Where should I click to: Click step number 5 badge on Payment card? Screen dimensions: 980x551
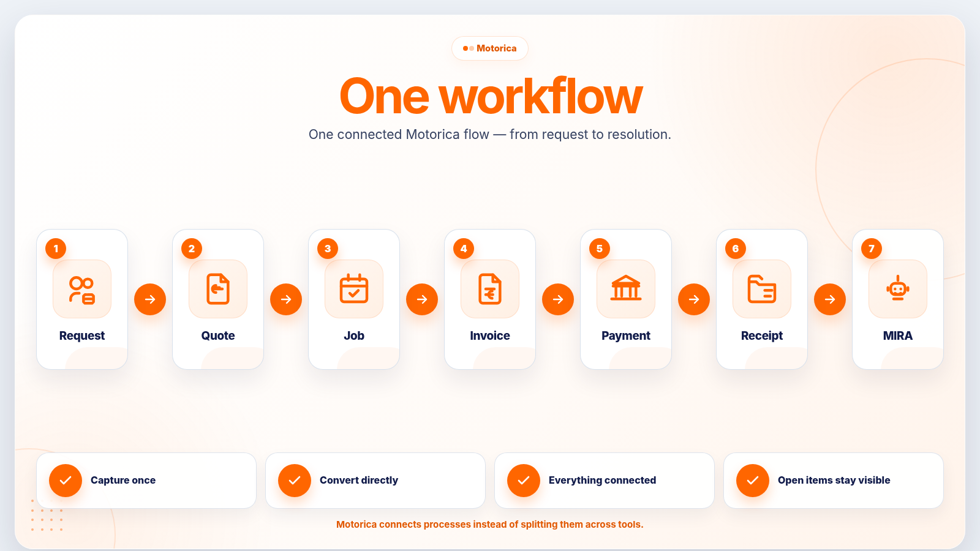(600, 249)
